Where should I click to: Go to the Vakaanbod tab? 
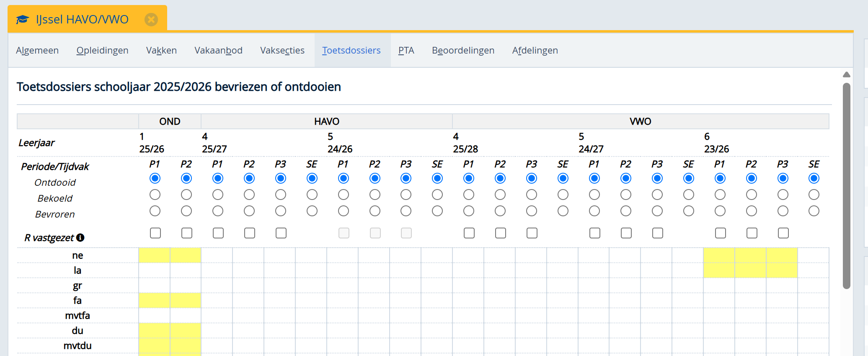point(218,50)
